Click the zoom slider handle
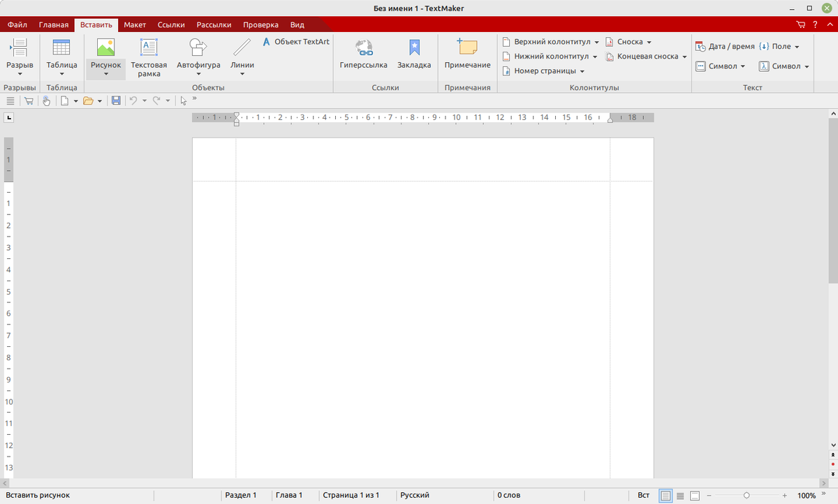This screenshot has width=838, height=504. [747, 496]
